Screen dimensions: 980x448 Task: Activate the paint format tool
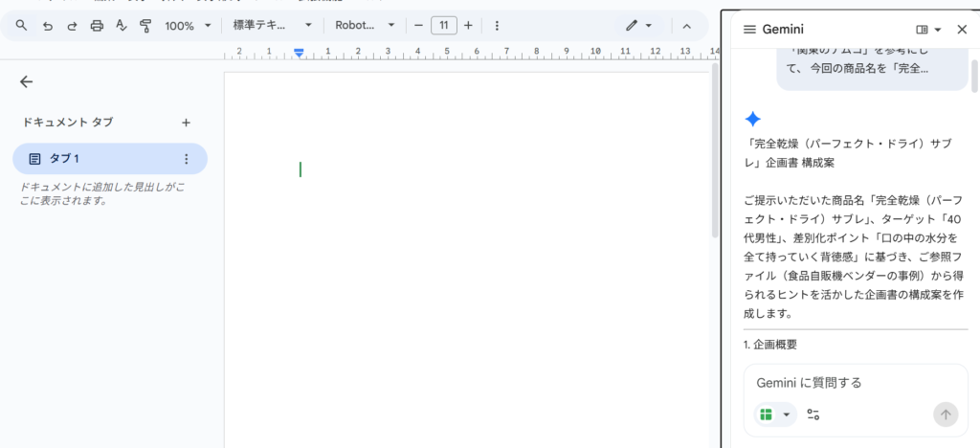(x=145, y=26)
